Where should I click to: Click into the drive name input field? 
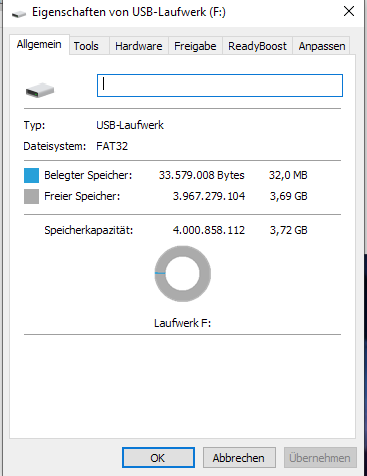[x=220, y=86]
